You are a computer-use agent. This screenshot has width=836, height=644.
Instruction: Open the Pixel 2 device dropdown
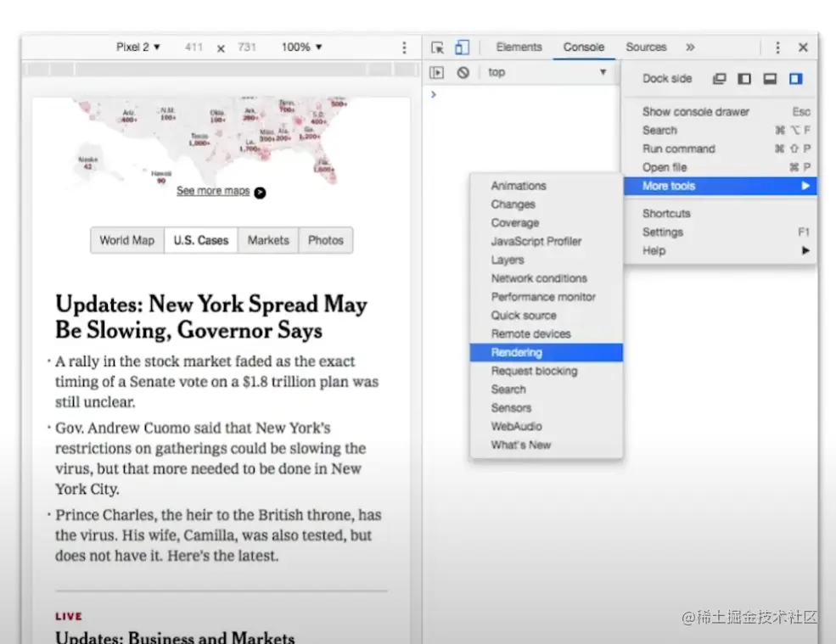[138, 47]
